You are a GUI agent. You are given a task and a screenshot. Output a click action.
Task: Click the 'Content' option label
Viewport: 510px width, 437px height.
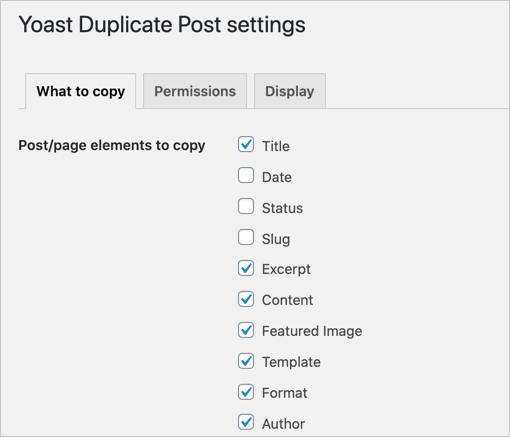pos(287,300)
